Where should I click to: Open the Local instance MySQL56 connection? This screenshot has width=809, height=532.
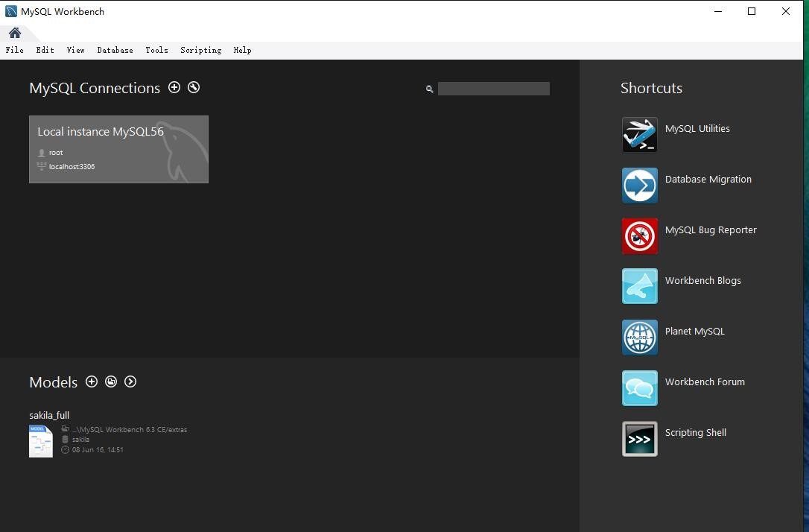118,149
